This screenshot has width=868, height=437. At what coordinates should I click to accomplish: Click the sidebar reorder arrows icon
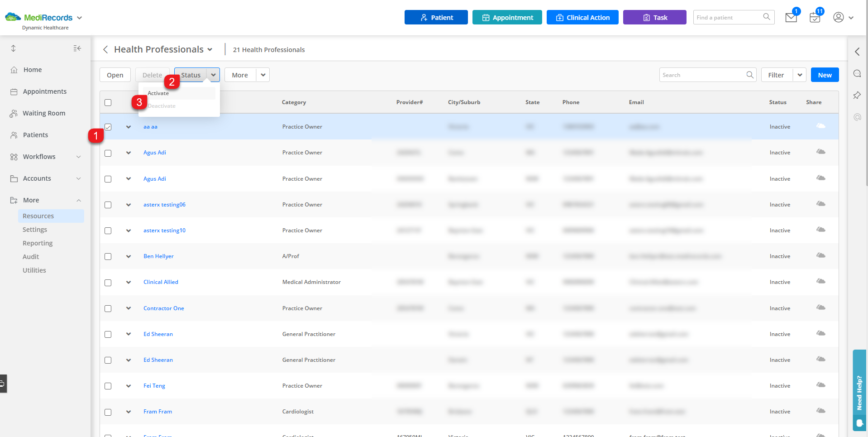(14, 48)
